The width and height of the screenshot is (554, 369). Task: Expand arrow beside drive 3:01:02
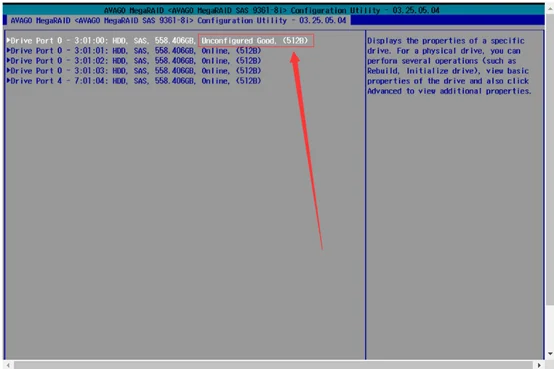8,60
